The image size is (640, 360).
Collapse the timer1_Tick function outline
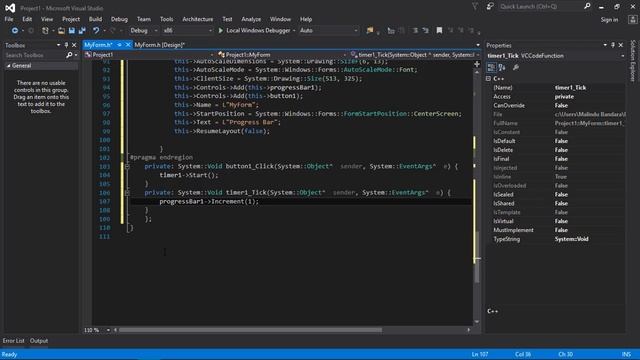pos(127,193)
